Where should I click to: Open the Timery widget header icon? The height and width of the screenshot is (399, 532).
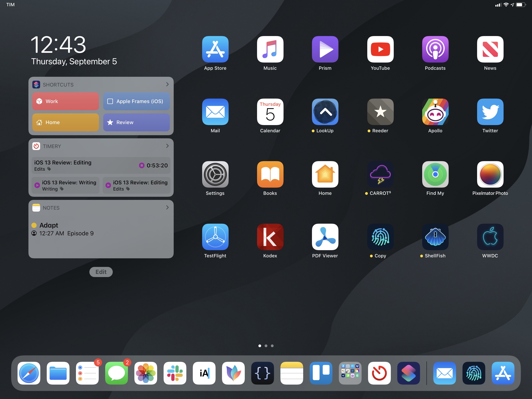(x=36, y=146)
